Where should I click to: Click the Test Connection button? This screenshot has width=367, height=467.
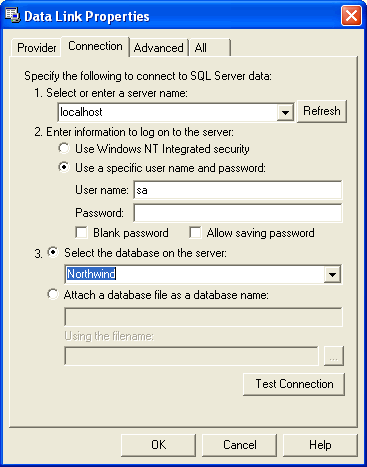point(294,384)
